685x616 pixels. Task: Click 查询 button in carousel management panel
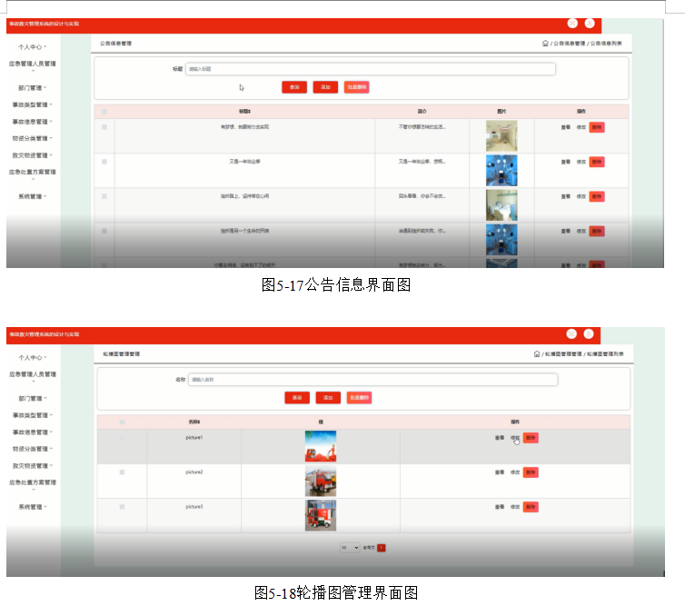pyautogui.click(x=297, y=398)
